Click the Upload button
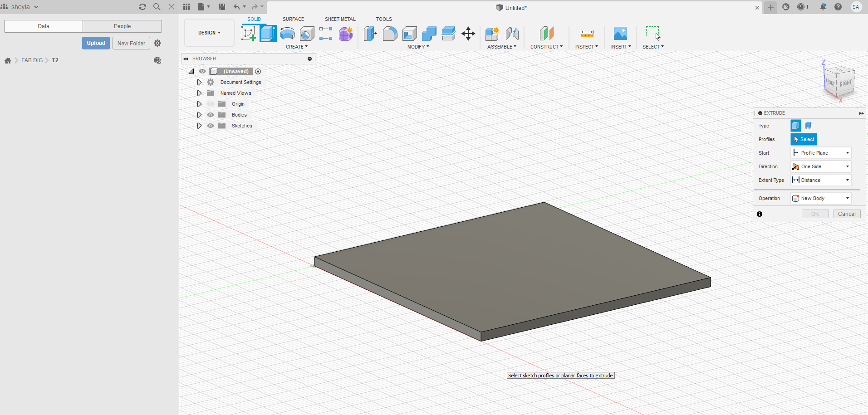 (x=96, y=43)
